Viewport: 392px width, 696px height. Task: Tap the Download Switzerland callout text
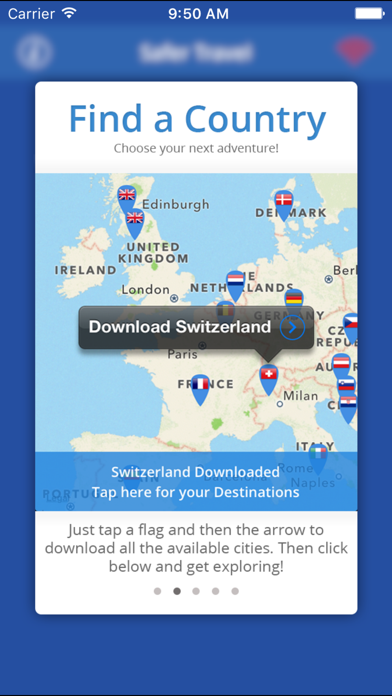[x=179, y=327]
